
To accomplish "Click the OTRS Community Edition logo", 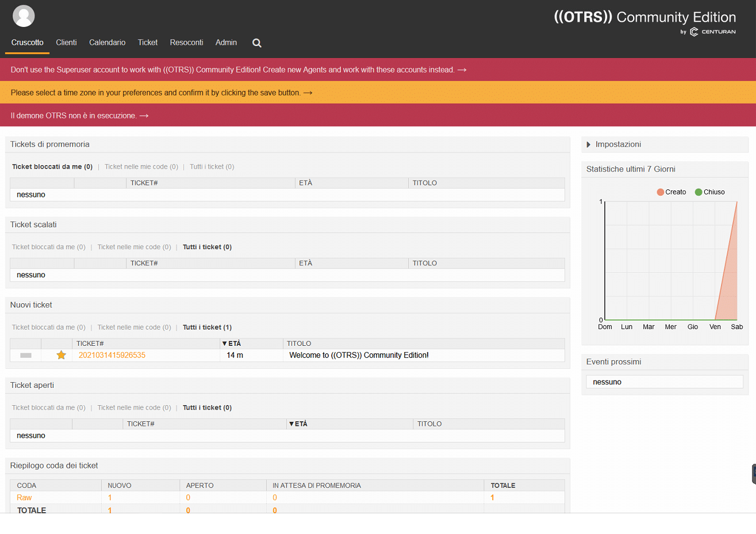I will click(645, 22).
